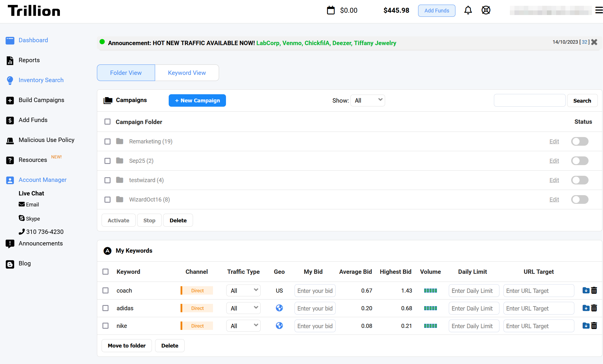603x364 pixels.
Task: Click the globe geo icon for adidas
Action: tap(279, 308)
